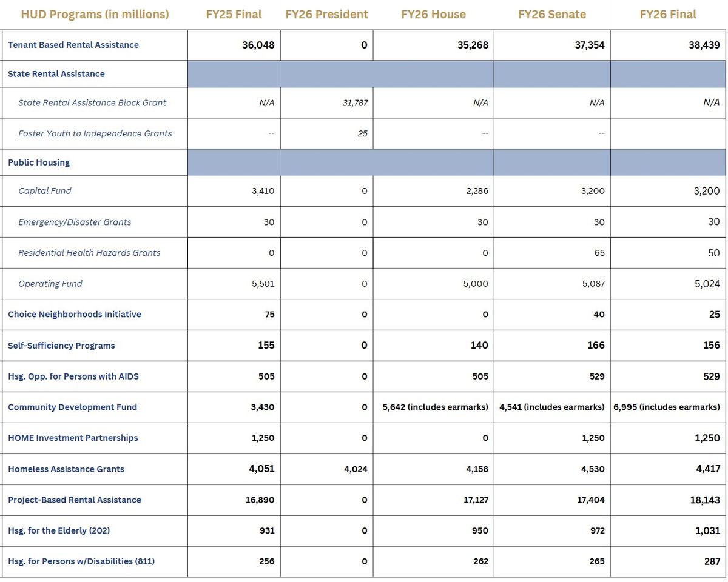Select Hsg. Opp. for Persons with AIDS label

[x=73, y=376]
